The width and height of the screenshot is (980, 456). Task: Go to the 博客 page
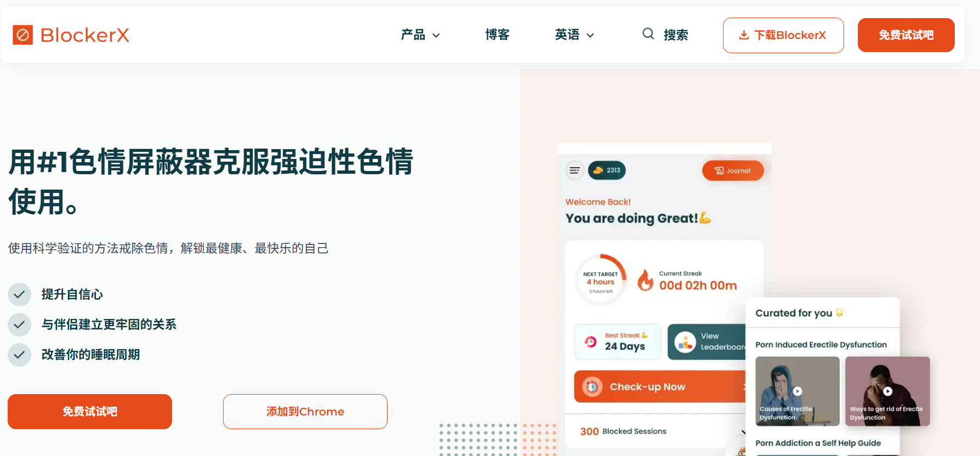(497, 35)
